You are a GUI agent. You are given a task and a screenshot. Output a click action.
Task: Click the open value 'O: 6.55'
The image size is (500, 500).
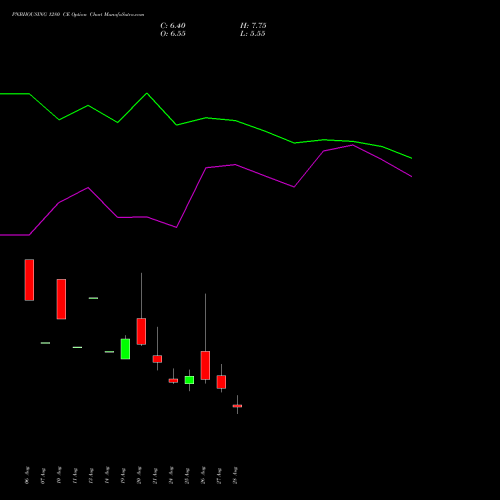pyautogui.click(x=173, y=34)
